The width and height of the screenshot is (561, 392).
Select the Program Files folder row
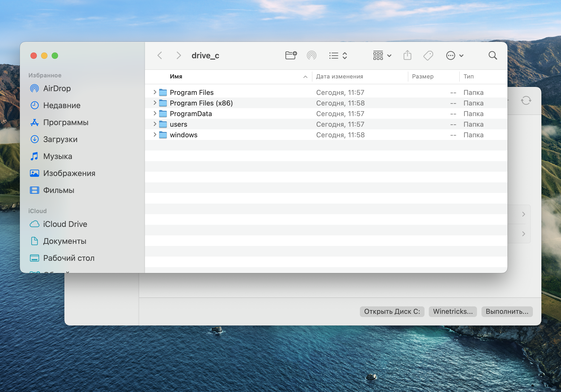click(326, 92)
